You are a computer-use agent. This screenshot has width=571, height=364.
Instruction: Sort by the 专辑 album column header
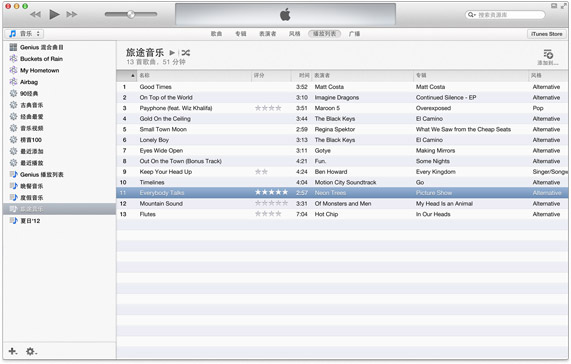[x=471, y=75]
